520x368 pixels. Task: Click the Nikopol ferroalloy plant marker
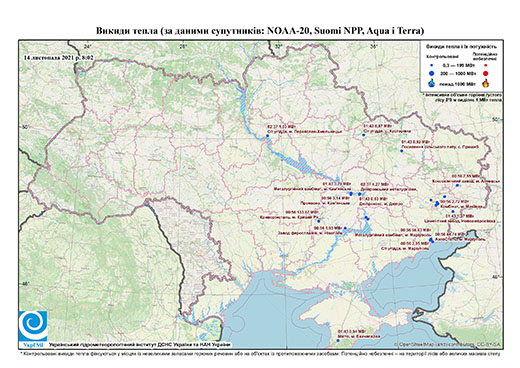[x=345, y=228]
